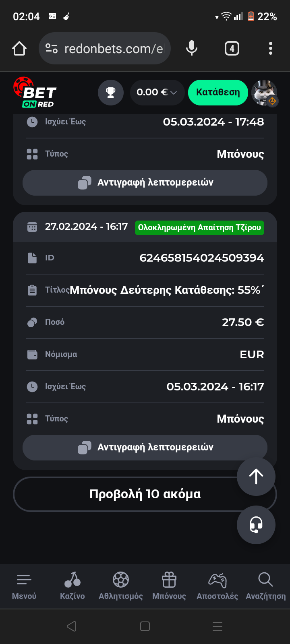Open the browser tab switcher showing 4
Viewport: 290px width, 644px height.
232,49
